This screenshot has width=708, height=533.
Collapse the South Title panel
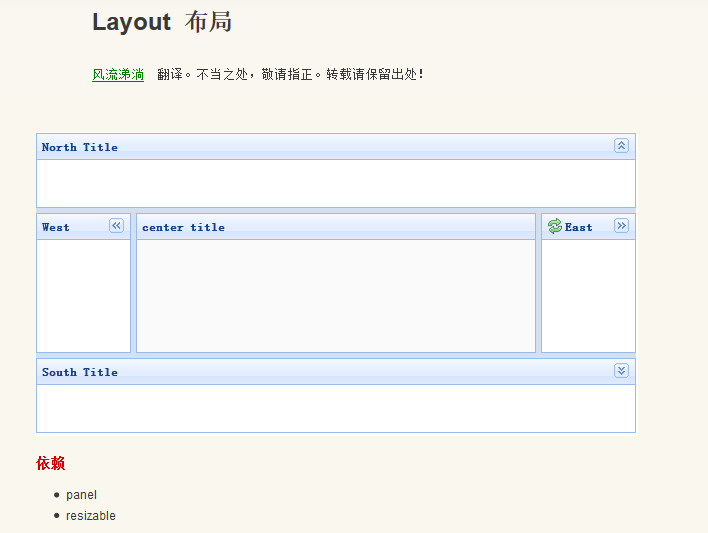[621, 370]
